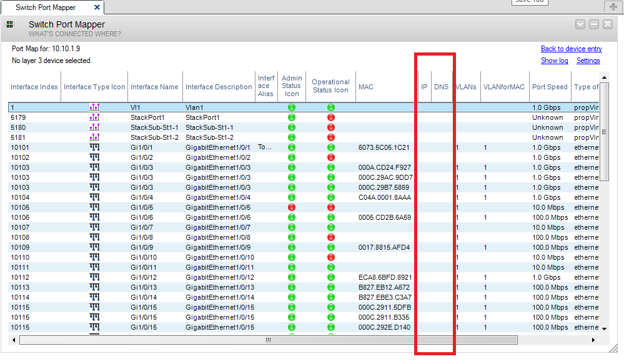
Task: Click the red operational status icon for Gi1/0/2
Action: pos(330,157)
